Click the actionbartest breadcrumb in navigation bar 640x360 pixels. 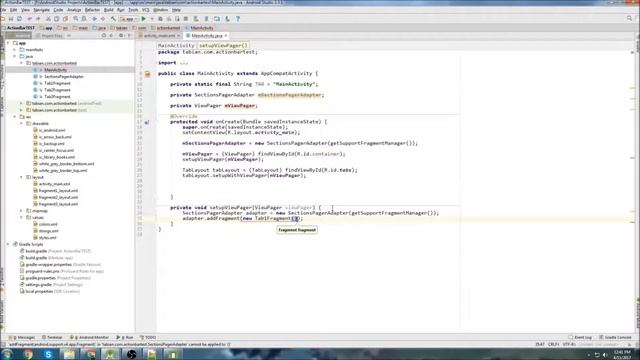(x=166, y=28)
